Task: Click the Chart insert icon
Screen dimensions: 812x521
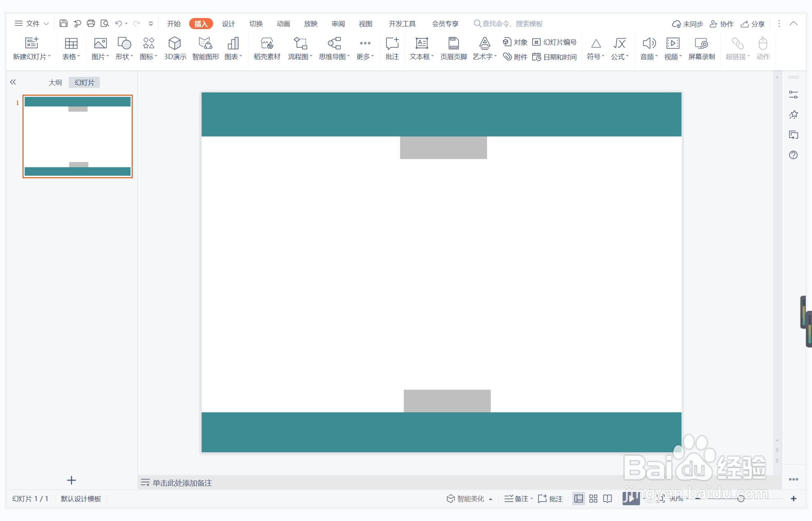Action: tap(233, 43)
